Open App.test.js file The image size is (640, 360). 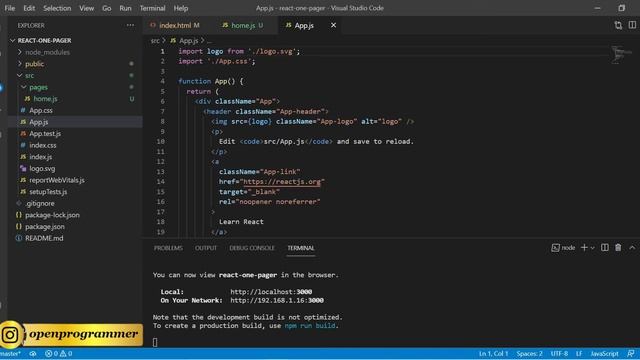pos(45,133)
